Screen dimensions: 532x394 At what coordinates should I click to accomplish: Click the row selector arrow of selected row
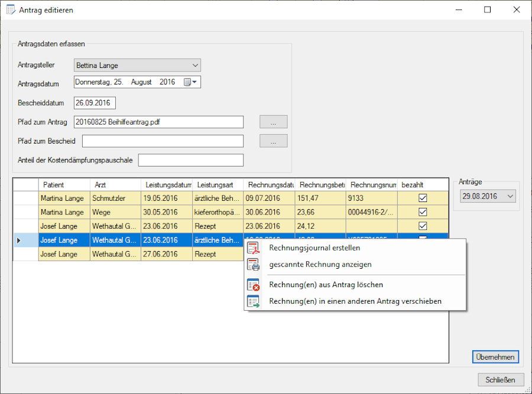pos(19,240)
